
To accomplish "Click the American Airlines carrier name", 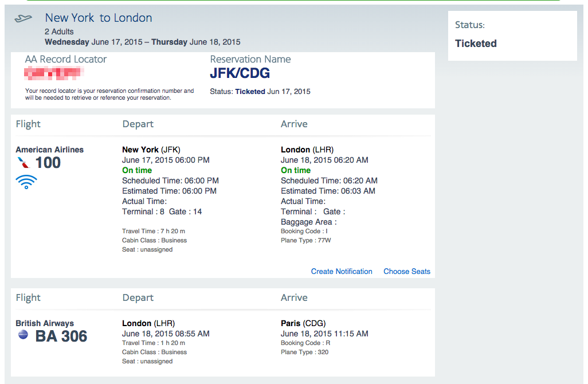I will 50,150.
